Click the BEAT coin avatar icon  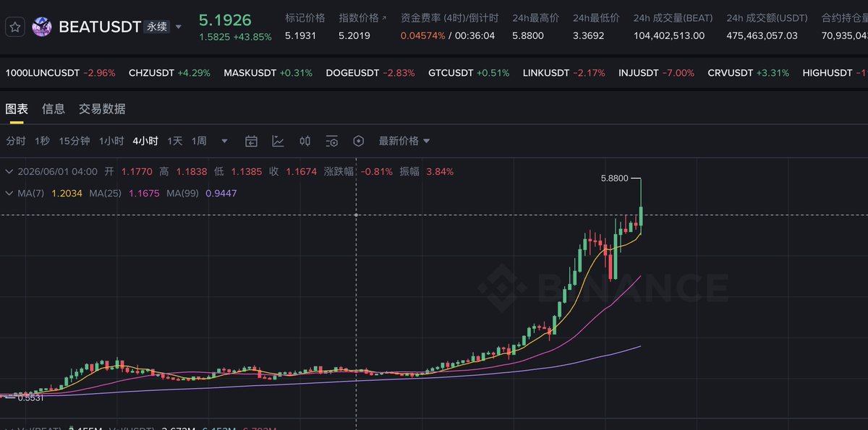[x=42, y=27]
